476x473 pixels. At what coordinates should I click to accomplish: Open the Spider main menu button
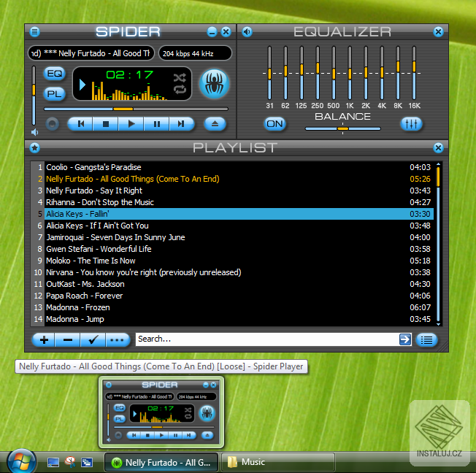pos(35,31)
